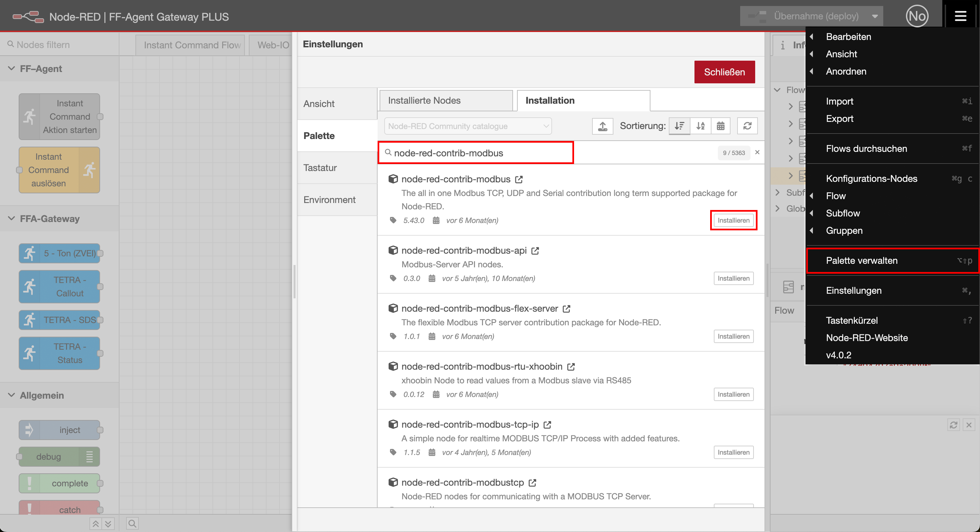Image resolution: width=980 pixels, height=532 pixels.
Task: Open the Instant Command Flow tab
Action: point(190,45)
